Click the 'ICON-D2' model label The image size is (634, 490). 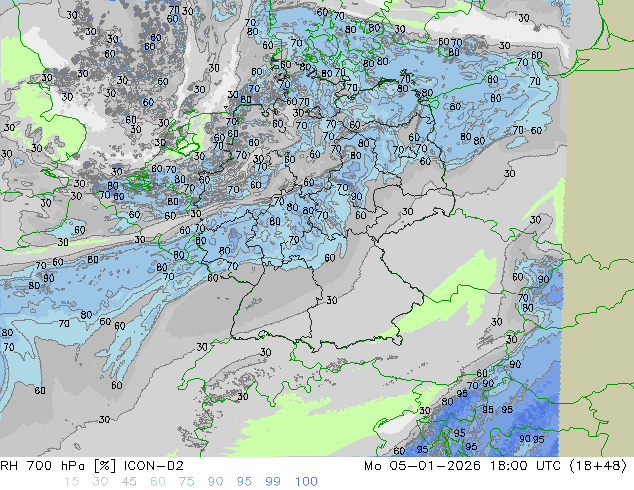coord(154,466)
